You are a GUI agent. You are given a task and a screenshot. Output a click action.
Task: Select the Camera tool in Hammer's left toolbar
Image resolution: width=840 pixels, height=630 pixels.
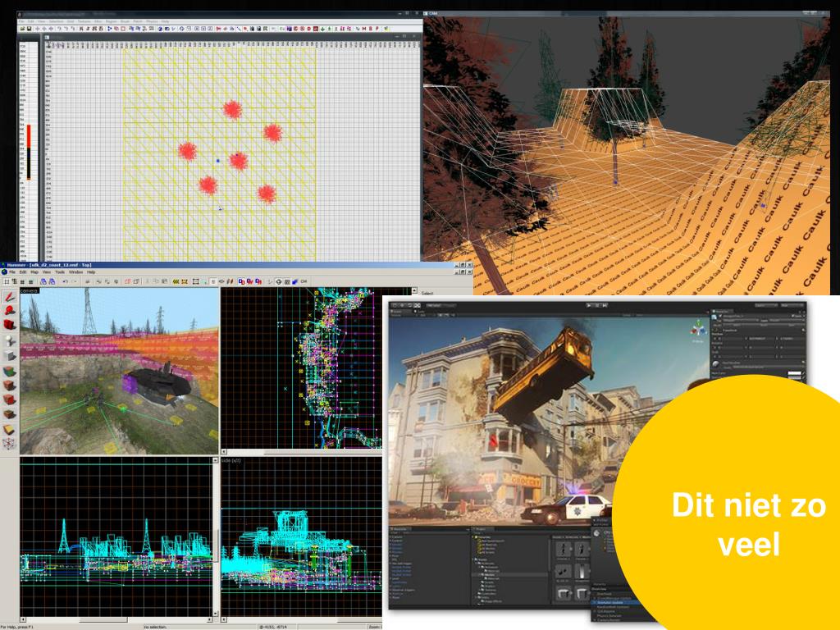pos(9,325)
